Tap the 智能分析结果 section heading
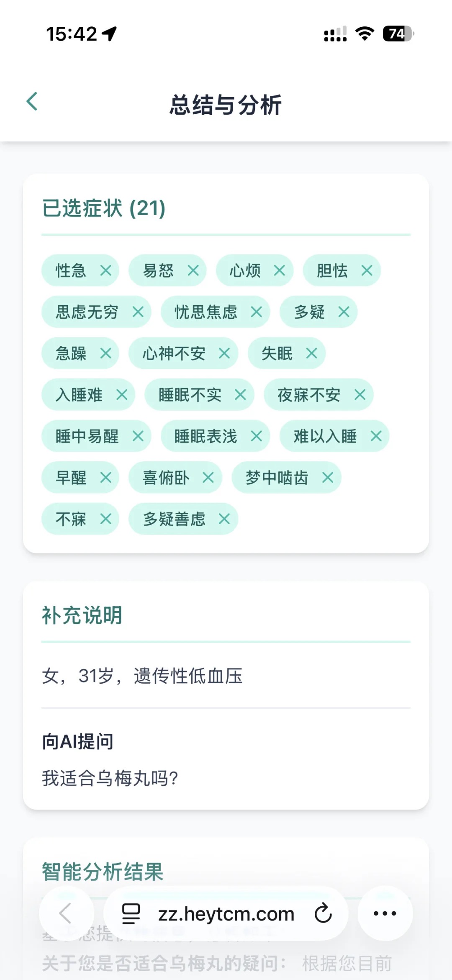This screenshot has width=452, height=980. click(103, 872)
